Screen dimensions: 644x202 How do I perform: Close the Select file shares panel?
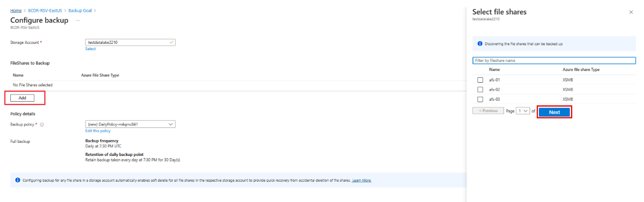point(631,12)
